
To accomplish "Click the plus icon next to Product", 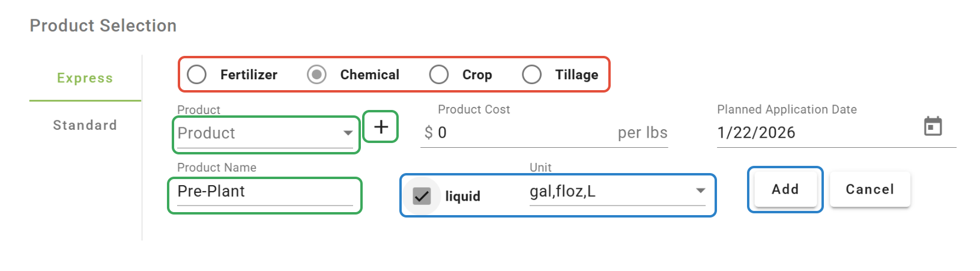I will tap(381, 127).
